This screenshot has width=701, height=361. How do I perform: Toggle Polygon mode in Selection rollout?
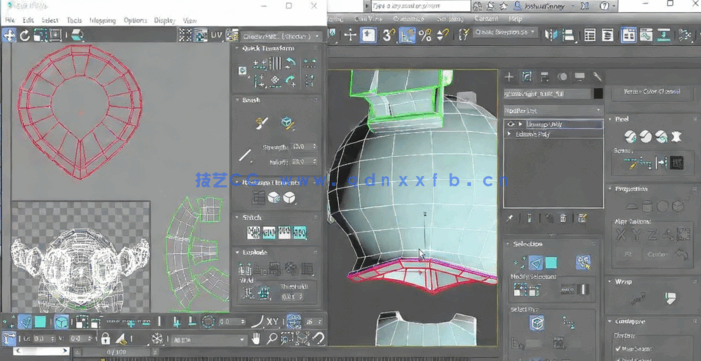[551, 263]
